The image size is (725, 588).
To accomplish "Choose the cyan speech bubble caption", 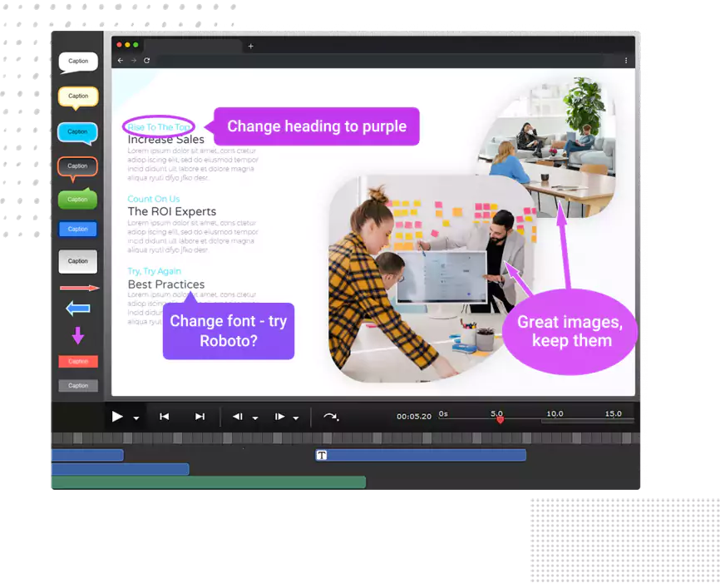I will point(78,131).
